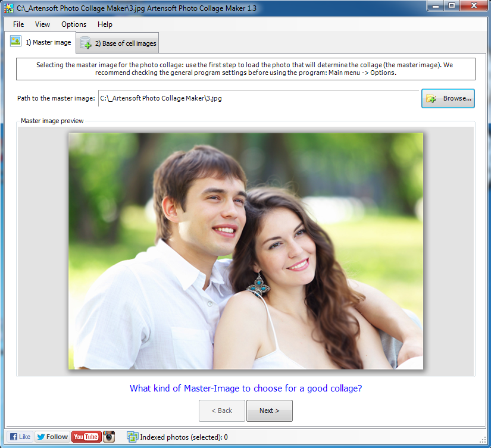This screenshot has width=491, height=448.
Task: Open the Master-Image choosing advice link
Action: [246, 388]
